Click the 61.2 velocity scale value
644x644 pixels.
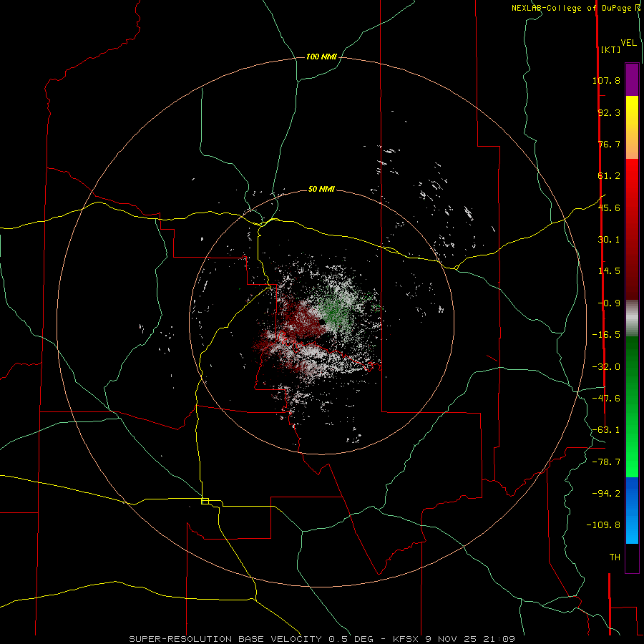point(609,176)
